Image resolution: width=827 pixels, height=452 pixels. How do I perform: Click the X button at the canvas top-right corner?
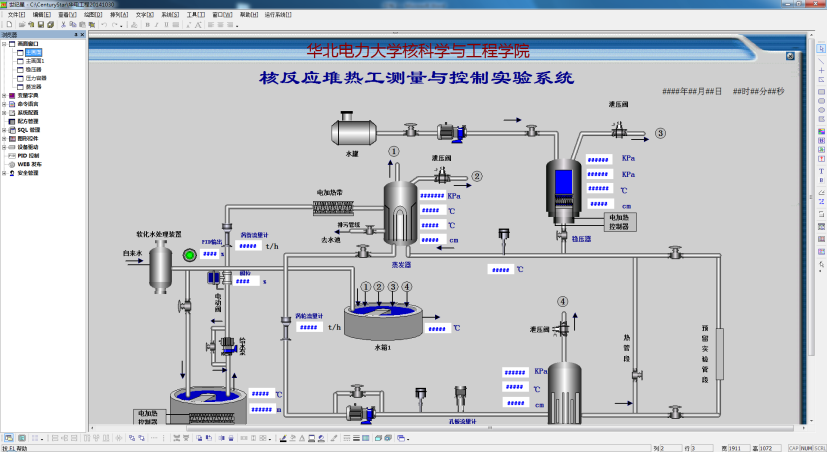click(790, 56)
